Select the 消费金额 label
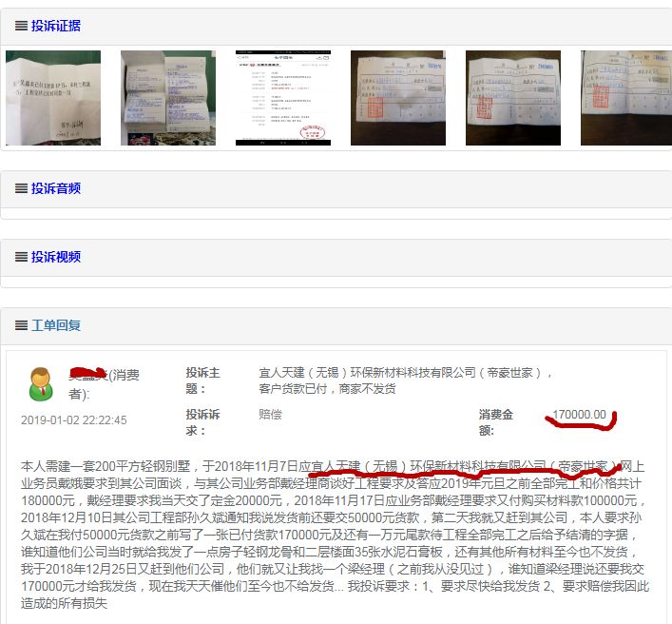The image size is (672, 624). click(x=496, y=422)
